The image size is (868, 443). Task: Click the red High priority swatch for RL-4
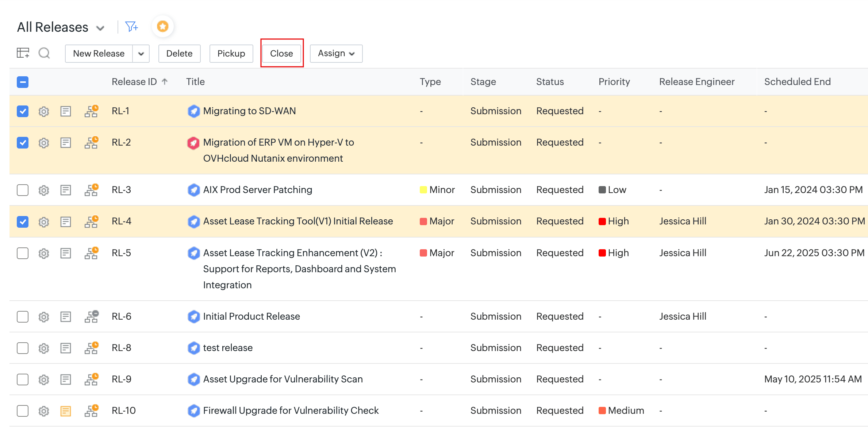pyautogui.click(x=602, y=221)
